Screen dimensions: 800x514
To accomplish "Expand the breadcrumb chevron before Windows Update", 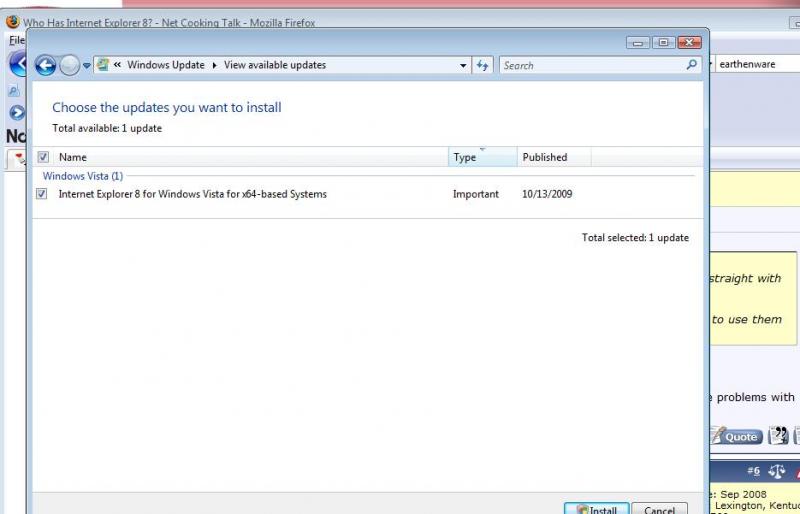I will [x=118, y=66].
